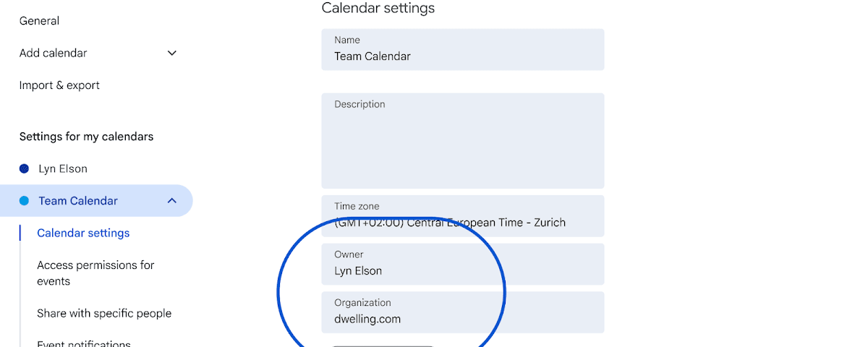Collapse the Team Calendar chevron

(172, 201)
